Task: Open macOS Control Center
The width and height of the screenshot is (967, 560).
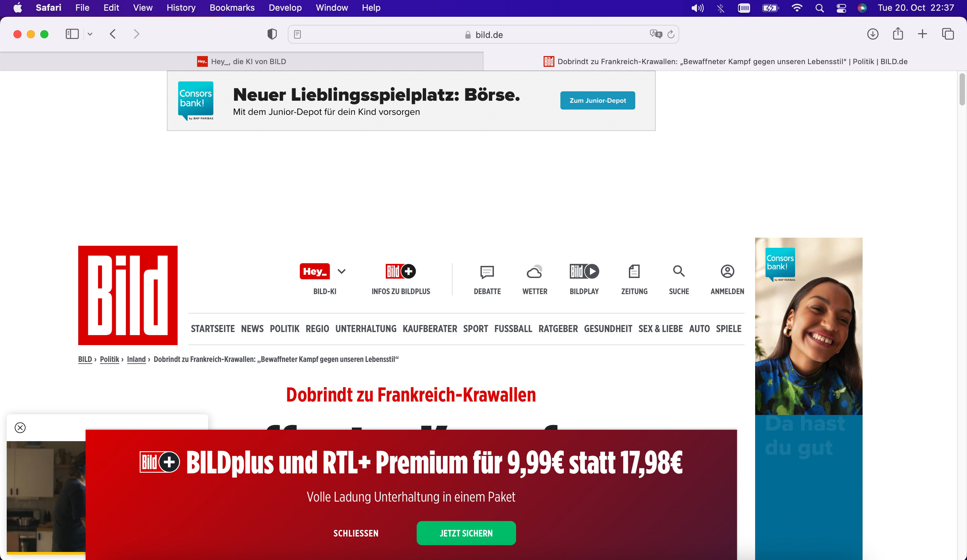Action: (x=841, y=8)
